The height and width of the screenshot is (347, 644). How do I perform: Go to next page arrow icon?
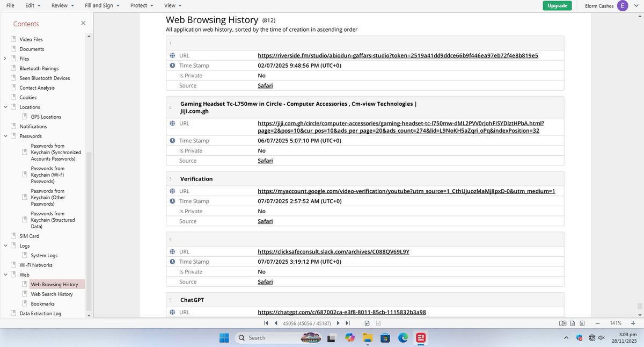pyautogui.click(x=338, y=323)
